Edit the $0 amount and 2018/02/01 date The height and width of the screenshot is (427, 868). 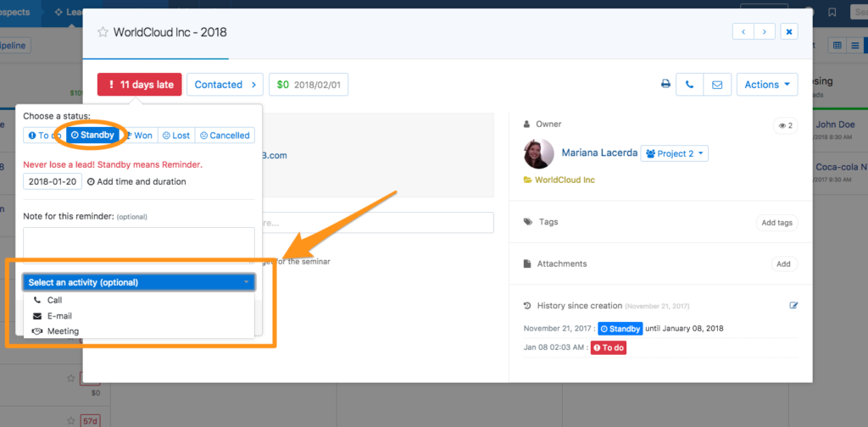309,85
